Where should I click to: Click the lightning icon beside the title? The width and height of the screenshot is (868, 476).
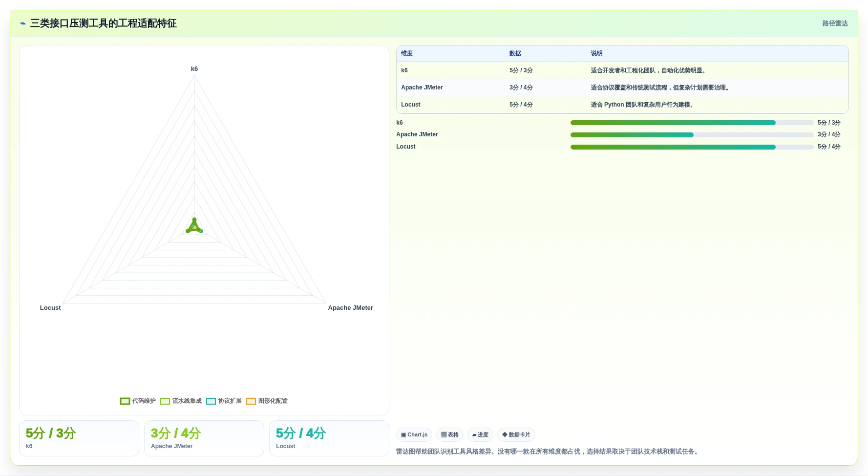click(23, 23)
